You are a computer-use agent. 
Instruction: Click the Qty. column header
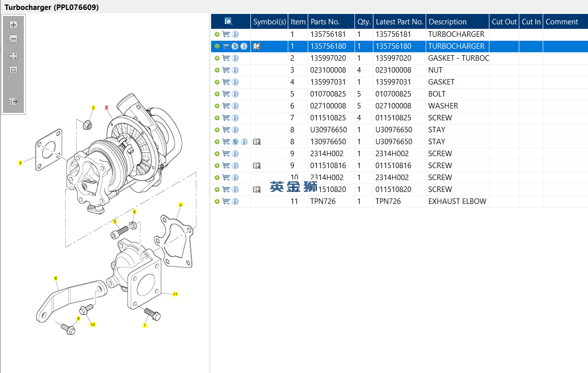click(x=363, y=21)
